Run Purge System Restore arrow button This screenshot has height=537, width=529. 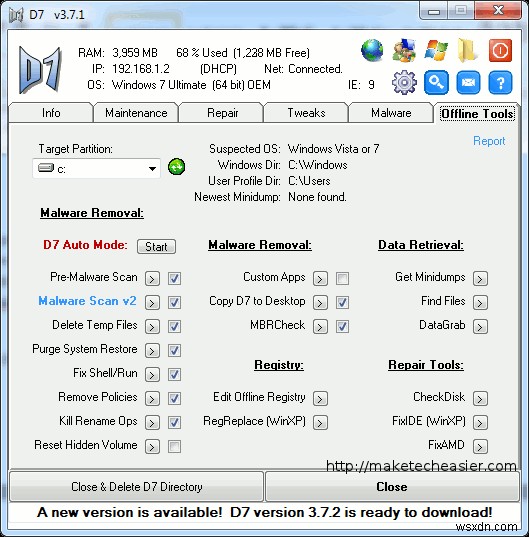152,350
